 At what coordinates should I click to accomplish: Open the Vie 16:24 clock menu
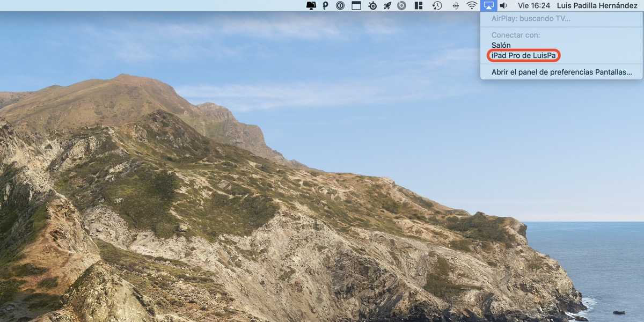coord(533,5)
